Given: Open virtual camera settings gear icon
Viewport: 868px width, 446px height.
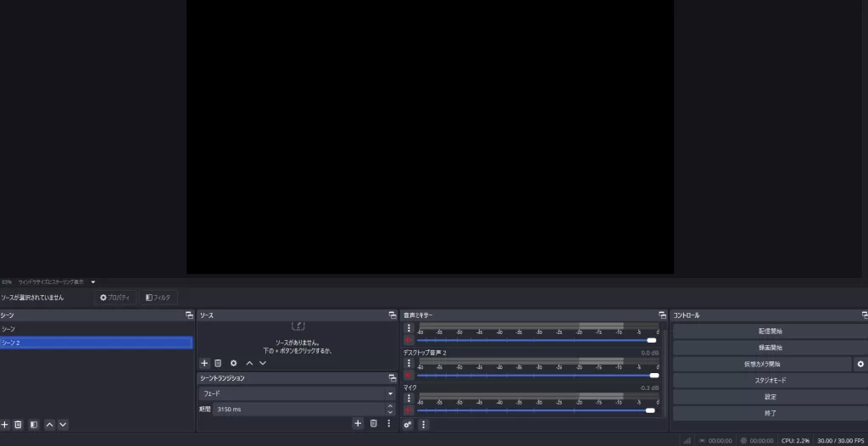Looking at the screenshot, I should click(x=860, y=364).
